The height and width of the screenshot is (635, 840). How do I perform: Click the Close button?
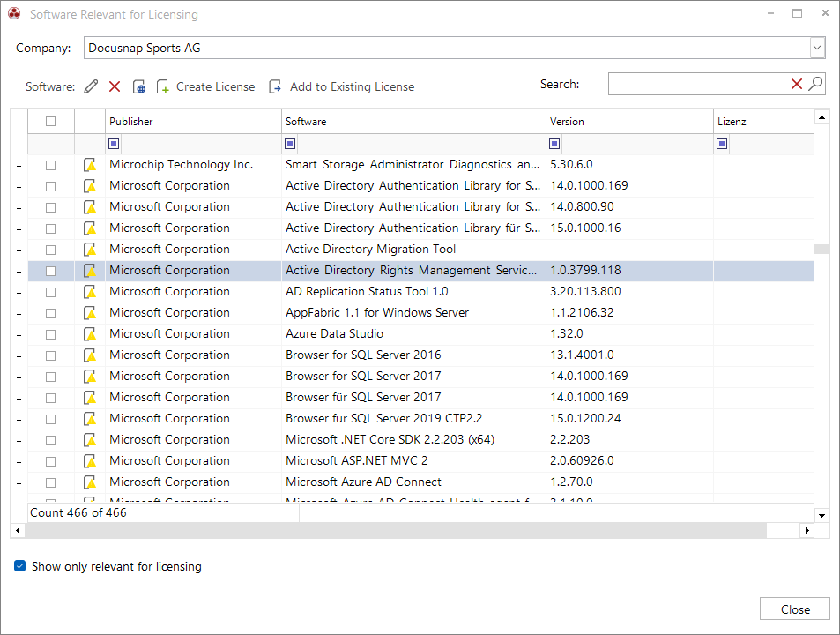795,609
